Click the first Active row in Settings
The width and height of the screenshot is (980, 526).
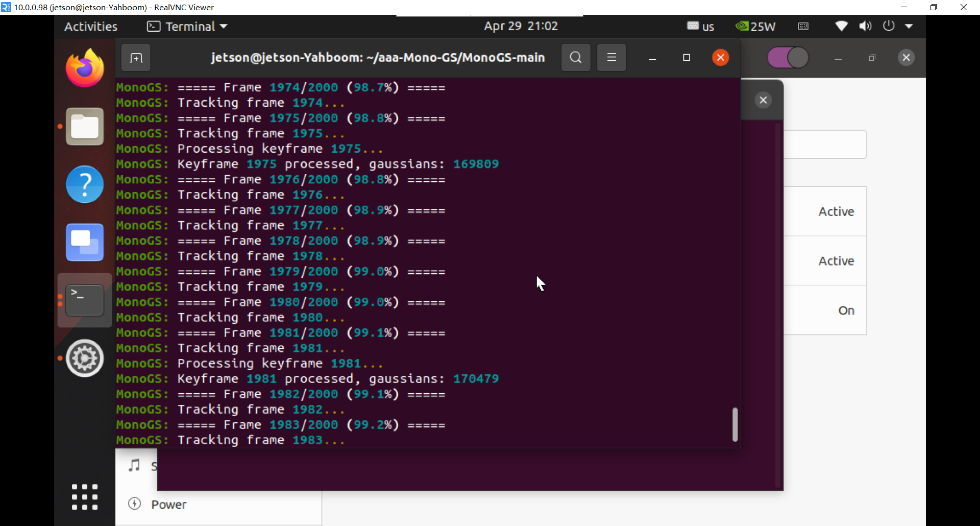coord(825,211)
